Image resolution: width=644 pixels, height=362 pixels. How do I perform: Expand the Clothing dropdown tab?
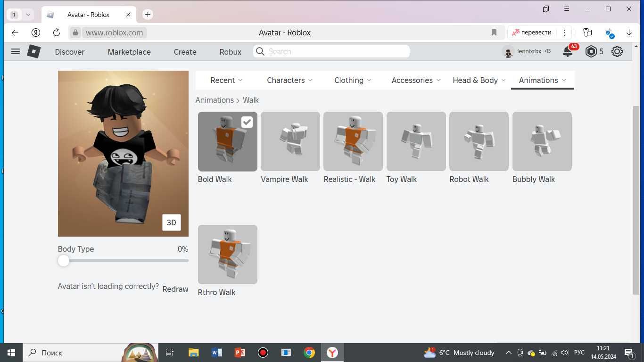353,80
